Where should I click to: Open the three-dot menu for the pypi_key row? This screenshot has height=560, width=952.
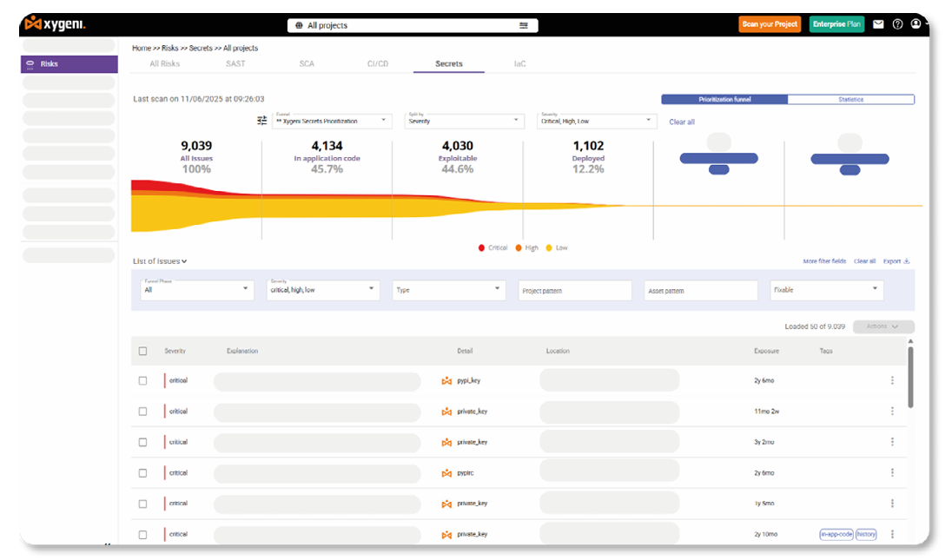point(892,380)
